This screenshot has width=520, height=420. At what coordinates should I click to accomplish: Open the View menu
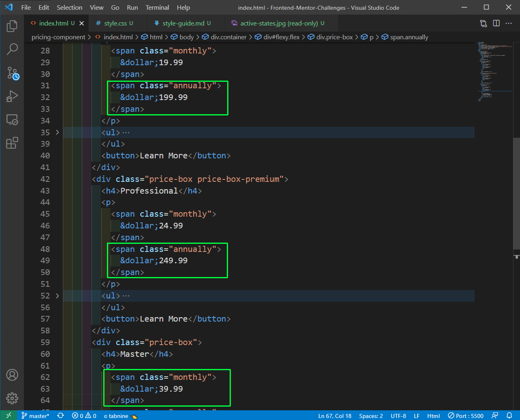(x=96, y=7)
